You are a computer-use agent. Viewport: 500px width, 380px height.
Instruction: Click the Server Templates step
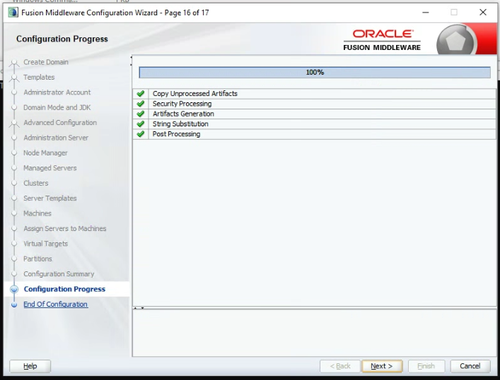pos(50,198)
